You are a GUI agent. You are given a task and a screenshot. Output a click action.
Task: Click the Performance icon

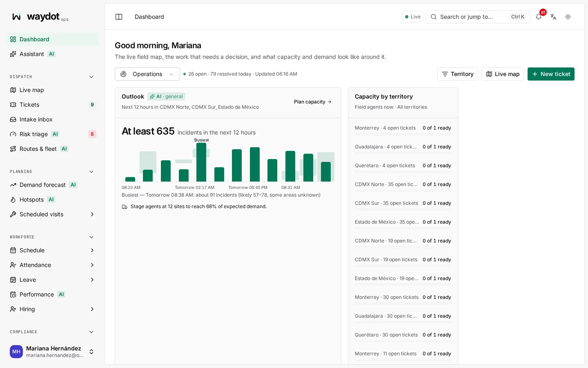click(13, 294)
